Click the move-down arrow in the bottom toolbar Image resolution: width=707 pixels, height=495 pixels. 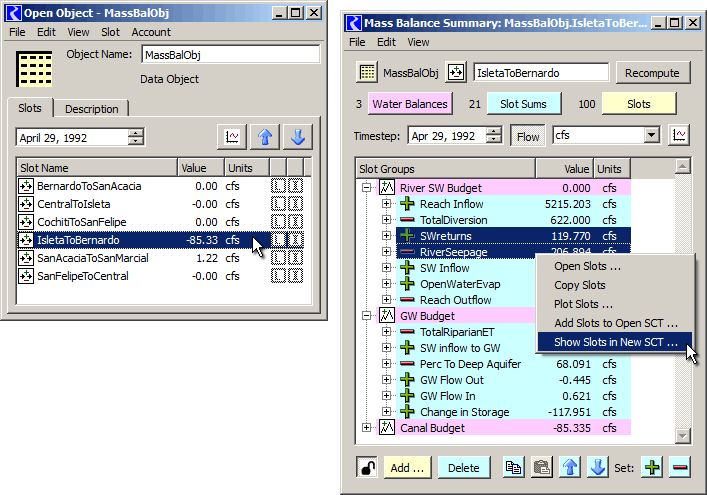coord(598,468)
